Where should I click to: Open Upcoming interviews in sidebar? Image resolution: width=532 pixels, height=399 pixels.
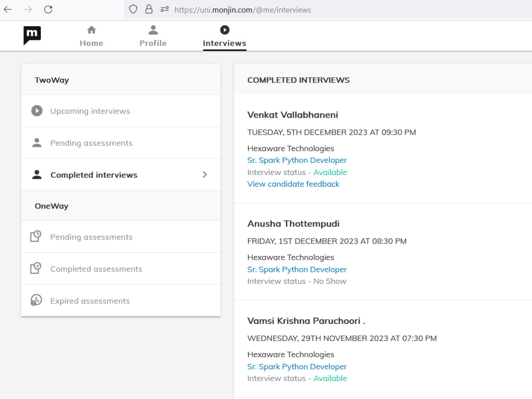pyautogui.click(x=121, y=111)
